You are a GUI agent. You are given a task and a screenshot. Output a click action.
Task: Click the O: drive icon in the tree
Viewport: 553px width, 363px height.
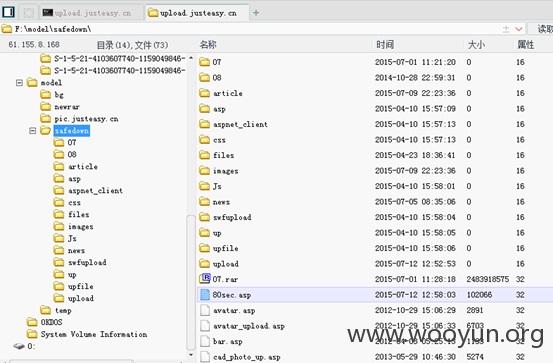(19, 346)
